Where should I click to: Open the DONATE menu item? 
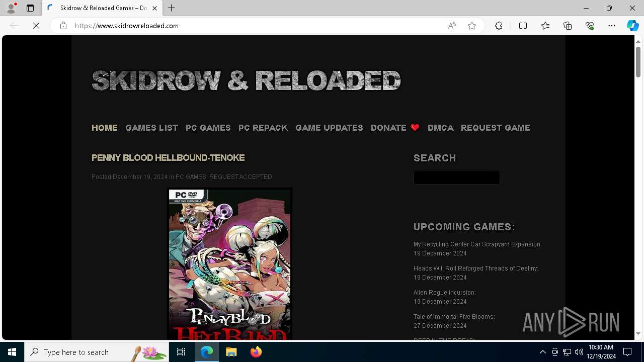click(395, 128)
